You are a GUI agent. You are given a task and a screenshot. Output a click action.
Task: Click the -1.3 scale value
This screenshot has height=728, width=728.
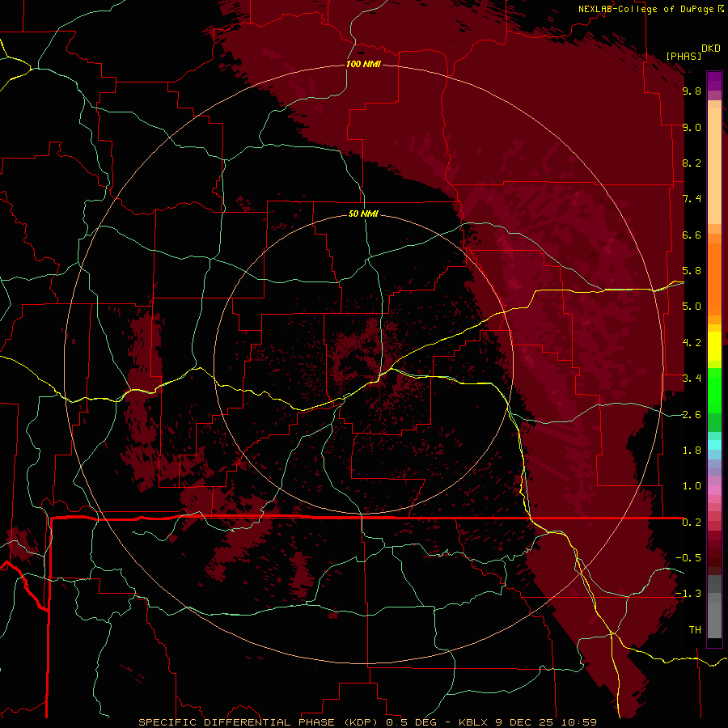(688, 594)
